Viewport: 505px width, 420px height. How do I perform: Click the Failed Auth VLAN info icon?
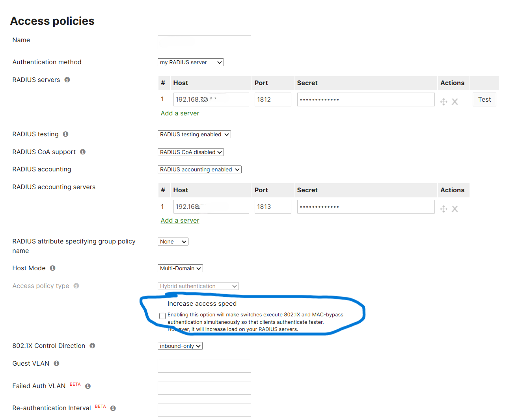click(88, 386)
